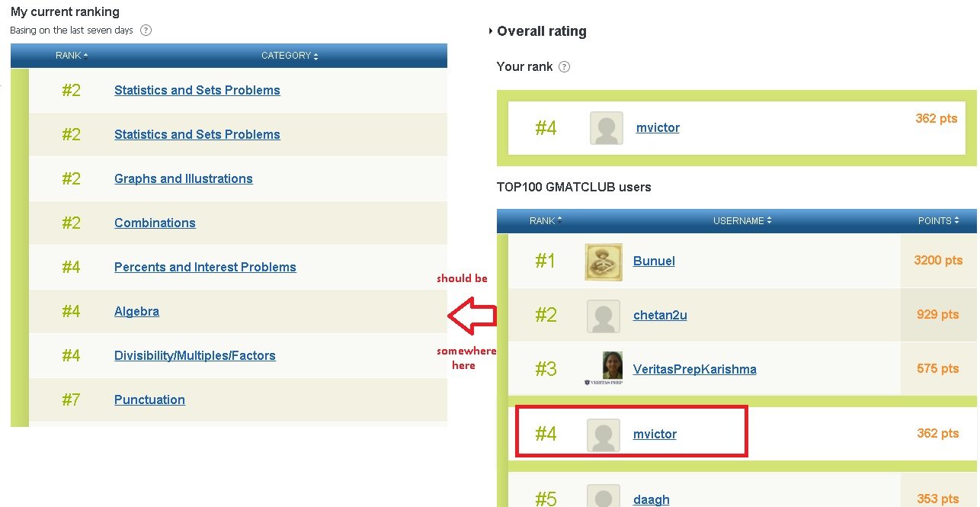Click daagh's avatar in rank #5 row
The height and width of the screenshot is (507, 980).
[604, 497]
